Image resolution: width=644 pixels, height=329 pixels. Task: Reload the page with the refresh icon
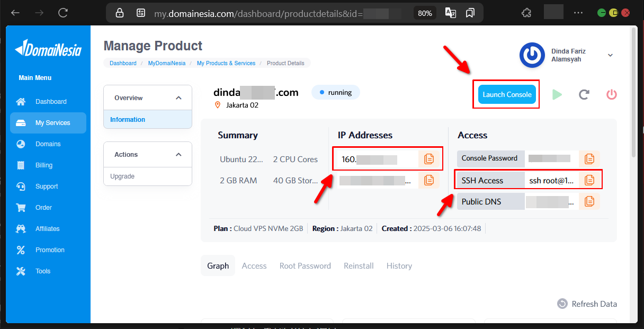pyautogui.click(x=63, y=13)
